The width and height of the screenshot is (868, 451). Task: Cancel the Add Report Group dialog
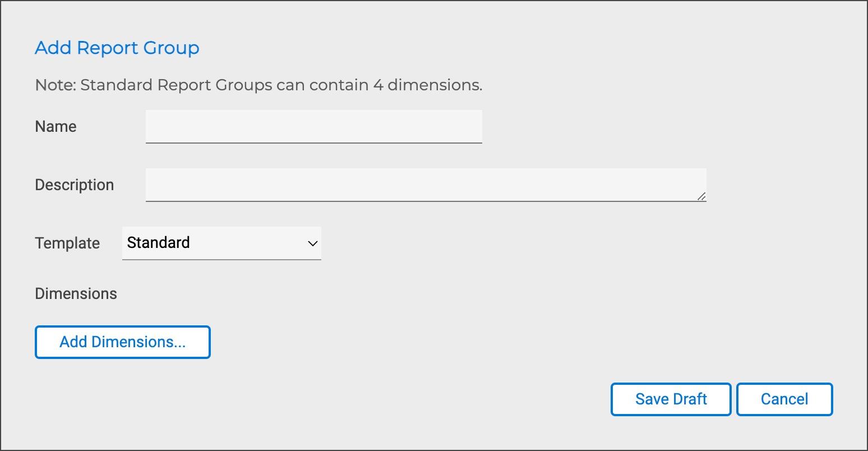(784, 399)
